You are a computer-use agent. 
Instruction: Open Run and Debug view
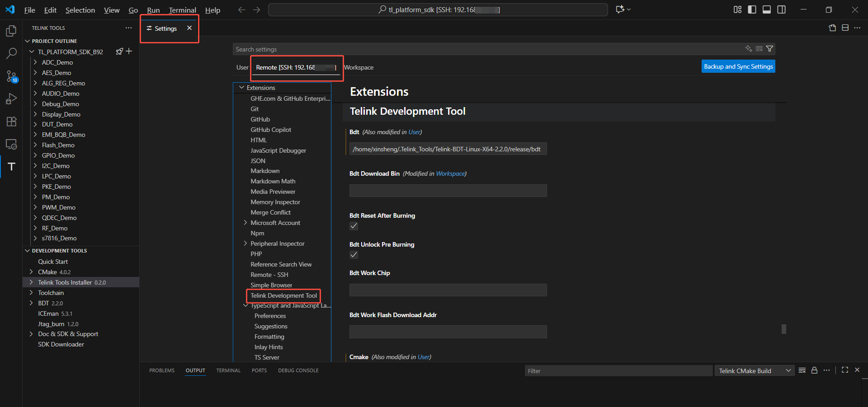click(x=11, y=99)
